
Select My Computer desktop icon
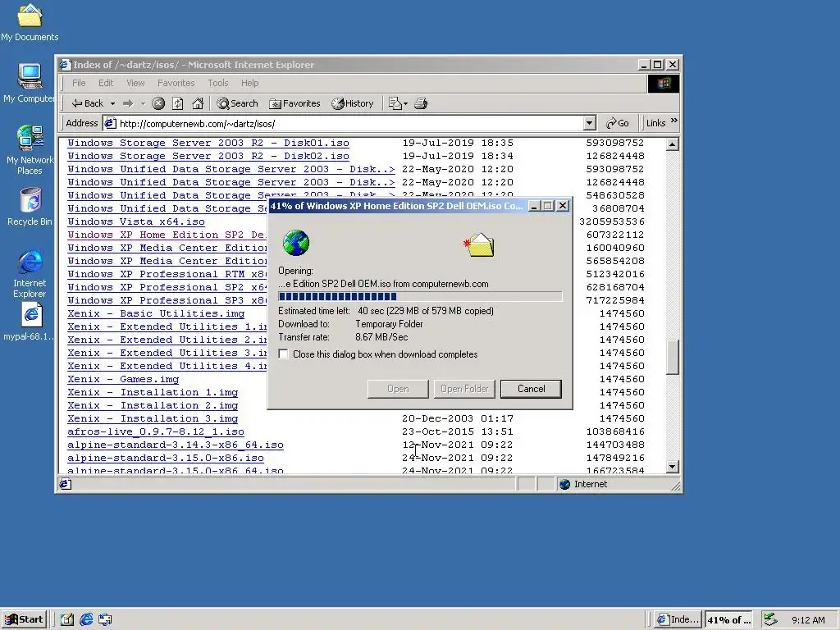30,83
